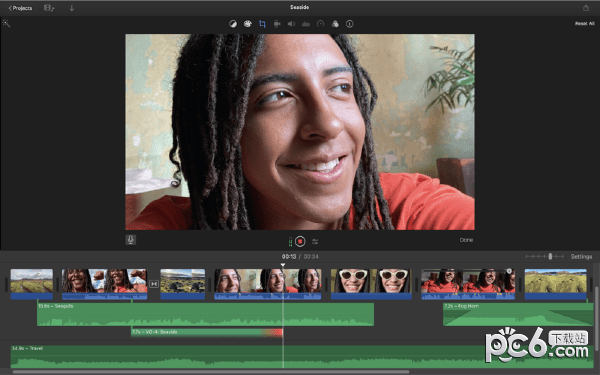The image size is (600, 375).
Task: Click the badge on red shirt clip
Action: (x=509, y=271)
